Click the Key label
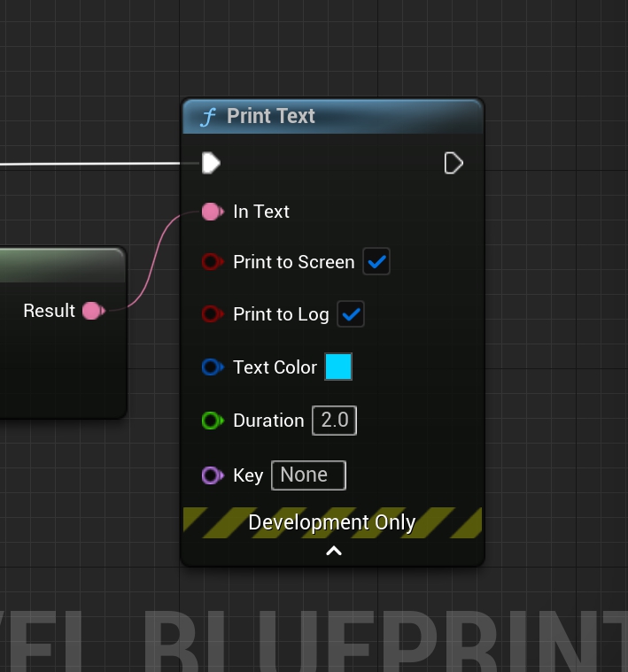 coord(248,475)
